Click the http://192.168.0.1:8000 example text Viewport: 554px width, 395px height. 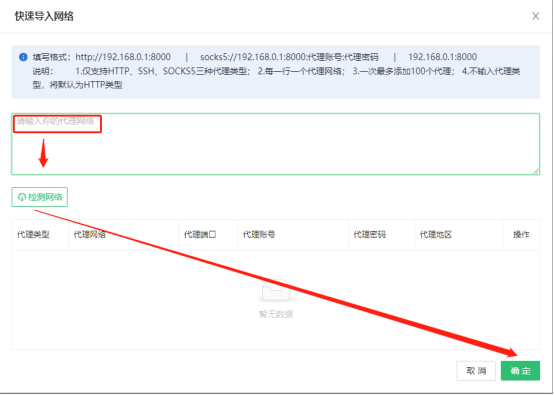(x=123, y=57)
